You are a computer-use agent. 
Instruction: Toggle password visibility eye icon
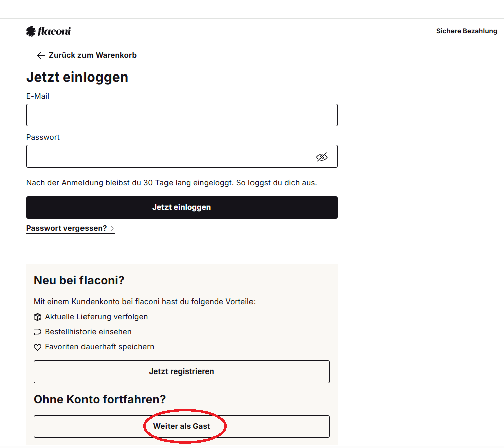[322, 157]
